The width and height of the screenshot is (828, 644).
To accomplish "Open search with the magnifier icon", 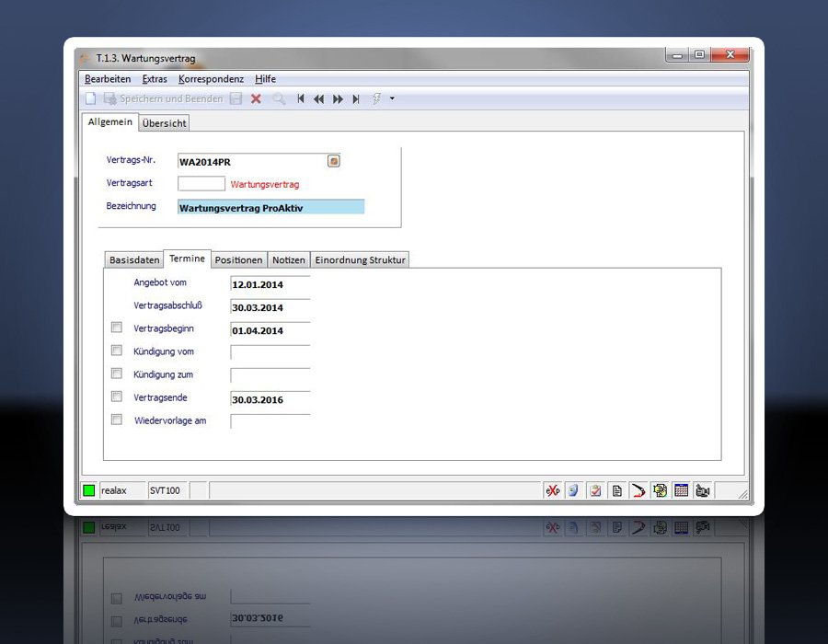I will pyautogui.click(x=279, y=98).
